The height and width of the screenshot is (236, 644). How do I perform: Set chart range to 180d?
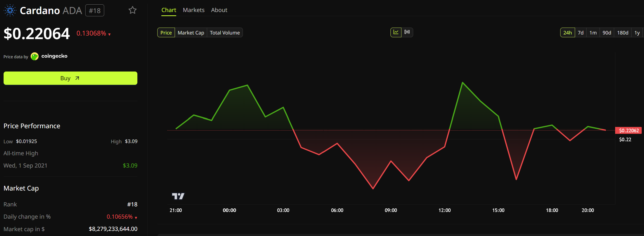[x=623, y=33]
